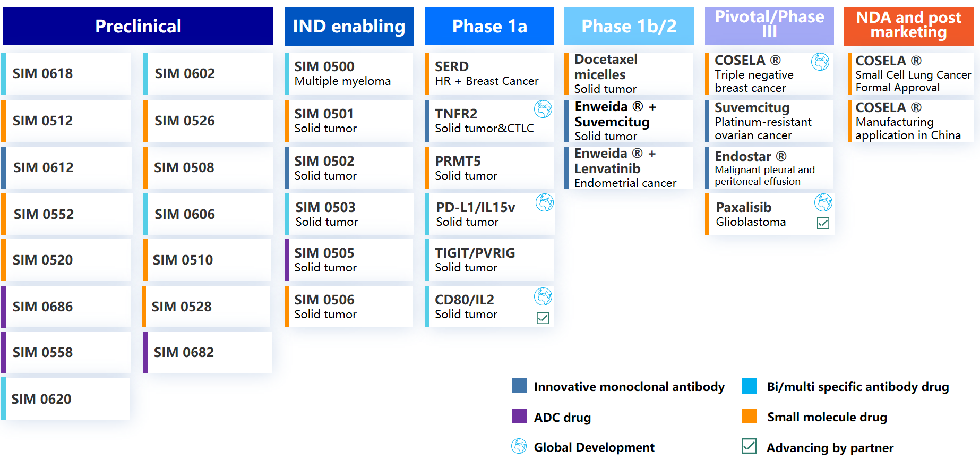This screenshot has height=459, width=980.
Task: Click the TIGIT/PVRIG Solid tumor card
Action: pos(489,260)
